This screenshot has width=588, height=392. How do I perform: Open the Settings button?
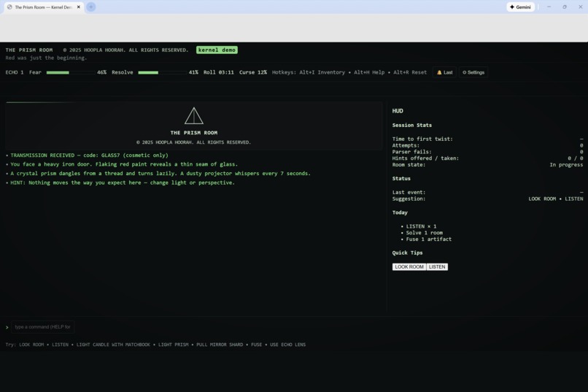point(473,72)
